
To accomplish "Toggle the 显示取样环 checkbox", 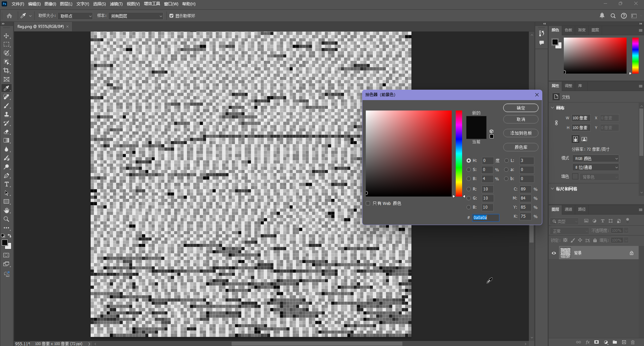I will click(171, 16).
